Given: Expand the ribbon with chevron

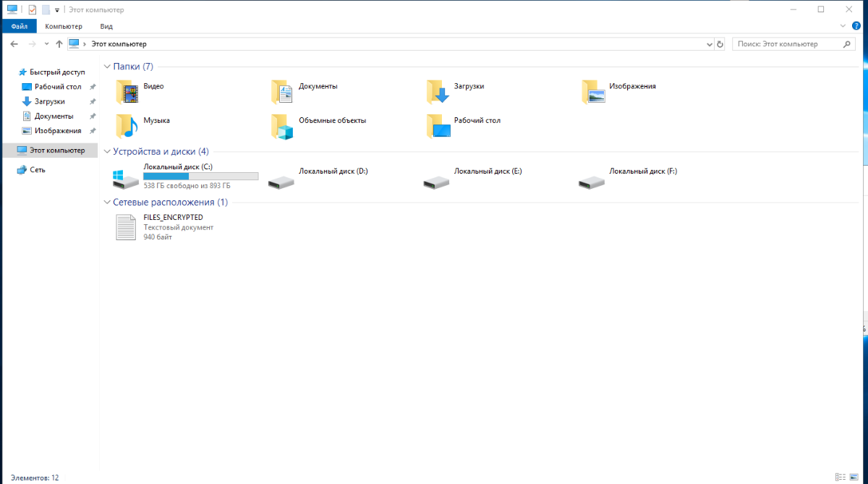Looking at the screenshot, I should (x=843, y=26).
